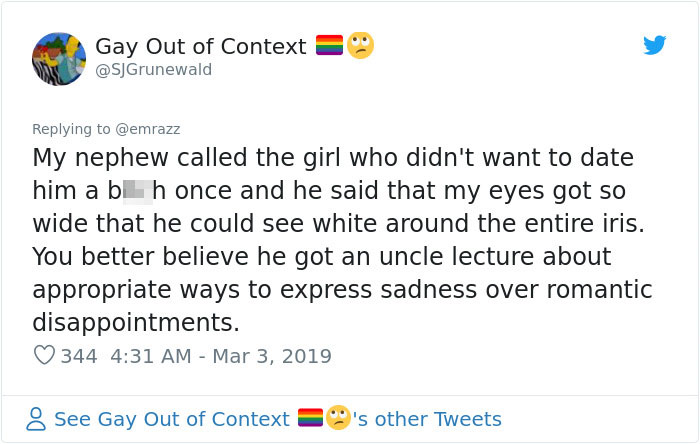Click the Twitter bird logo
The height and width of the screenshot is (444, 700).
(654, 45)
